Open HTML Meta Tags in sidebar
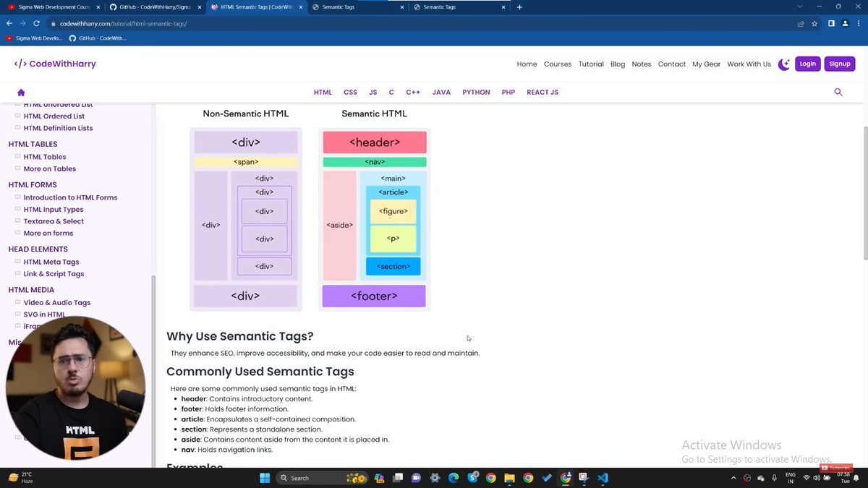The image size is (868, 488). pyautogui.click(x=51, y=262)
